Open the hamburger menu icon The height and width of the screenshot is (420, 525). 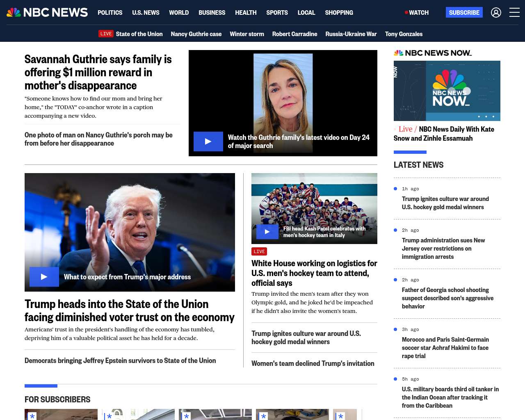click(x=514, y=13)
